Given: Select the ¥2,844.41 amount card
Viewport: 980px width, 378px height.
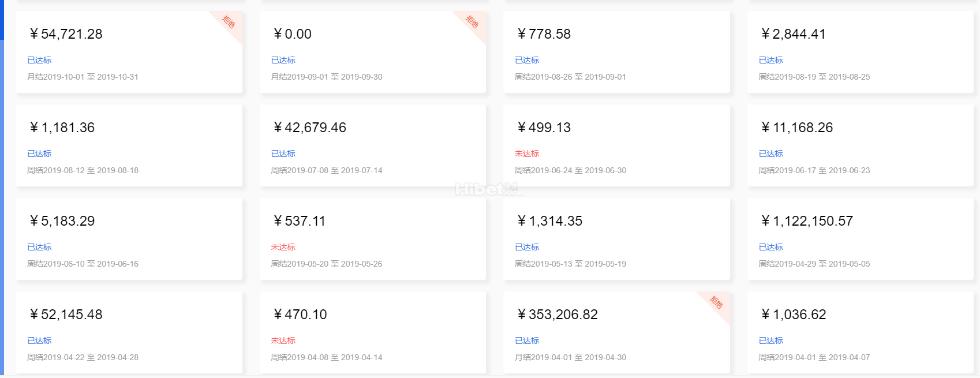Looking at the screenshot, I should click(x=793, y=35).
